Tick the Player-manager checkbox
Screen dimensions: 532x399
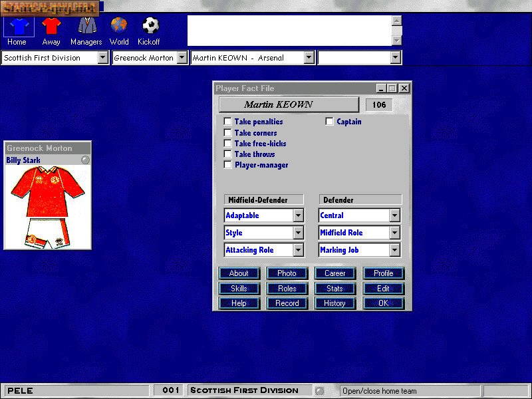[227, 165]
